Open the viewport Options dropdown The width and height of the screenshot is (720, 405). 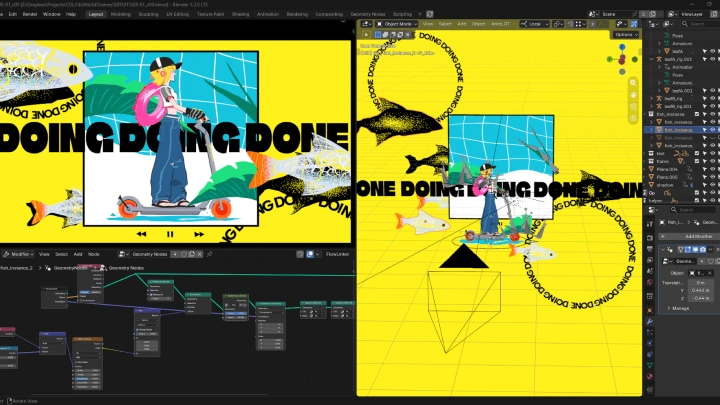(626, 35)
